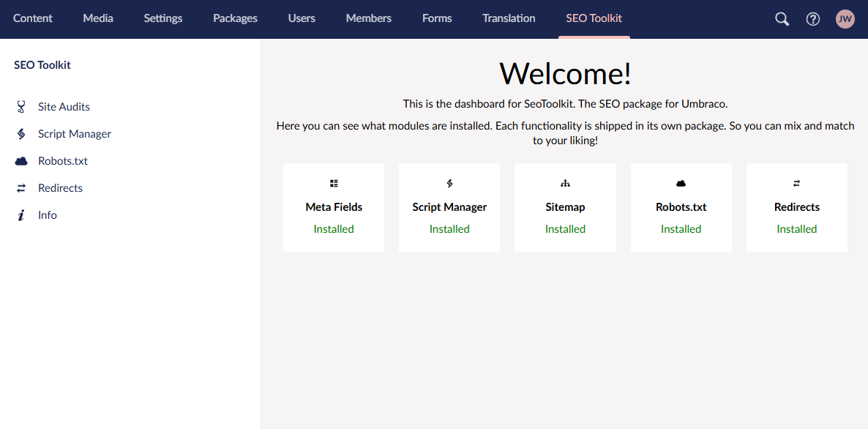Image resolution: width=868 pixels, height=429 pixels.
Task: Select the Site Audits icon in sidebar
Action: pos(20,106)
